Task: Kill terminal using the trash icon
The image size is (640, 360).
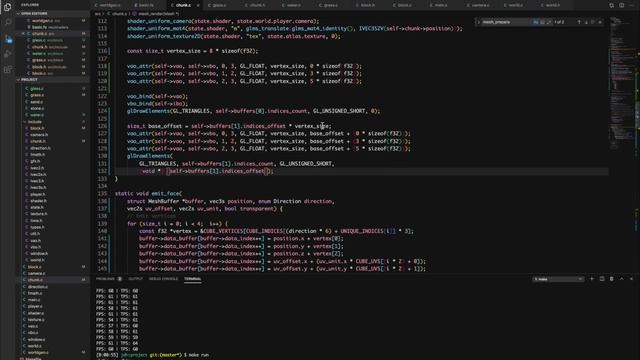Action: pos(611,279)
